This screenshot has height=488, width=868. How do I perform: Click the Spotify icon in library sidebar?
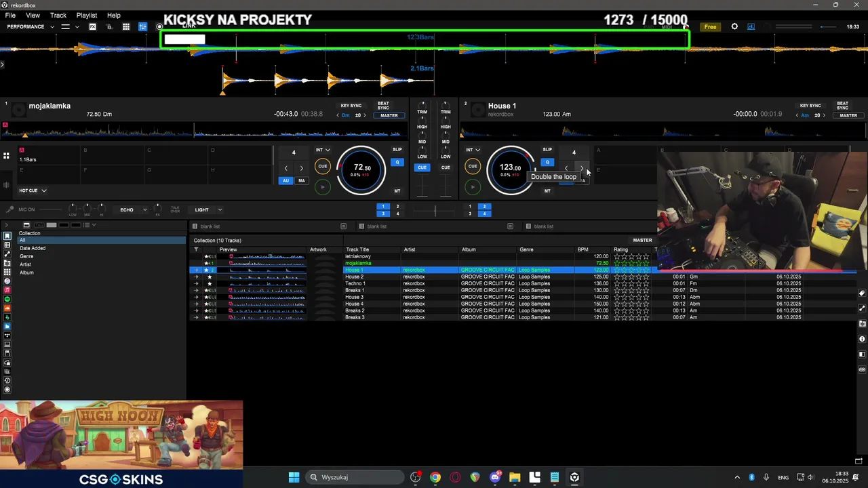click(x=7, y=299)
